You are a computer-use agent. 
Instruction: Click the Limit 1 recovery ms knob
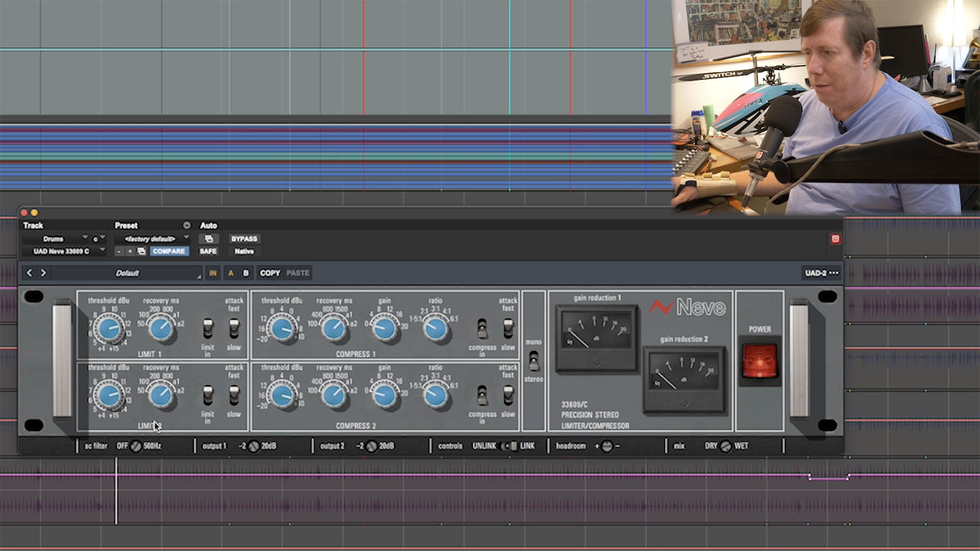pos(161,329)
